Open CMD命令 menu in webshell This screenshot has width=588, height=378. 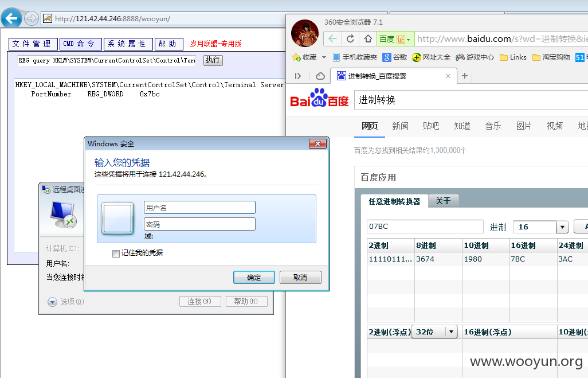coord(81,44)
